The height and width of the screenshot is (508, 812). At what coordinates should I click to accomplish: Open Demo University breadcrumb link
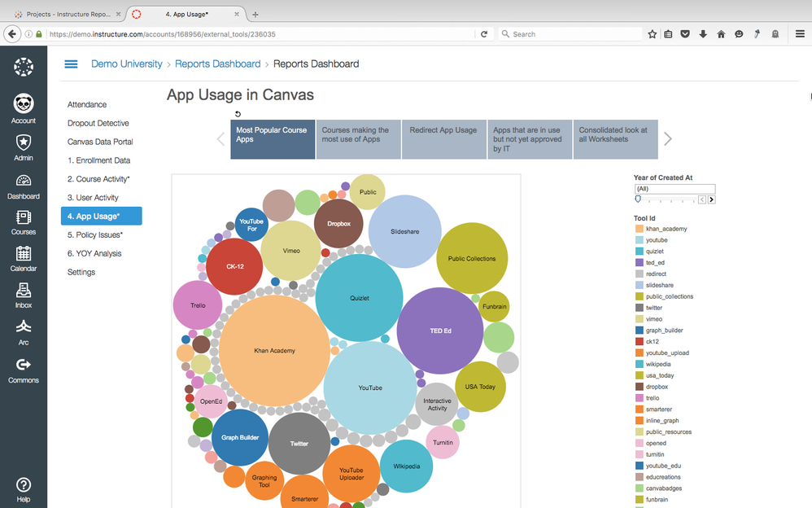tap(127, 63)
